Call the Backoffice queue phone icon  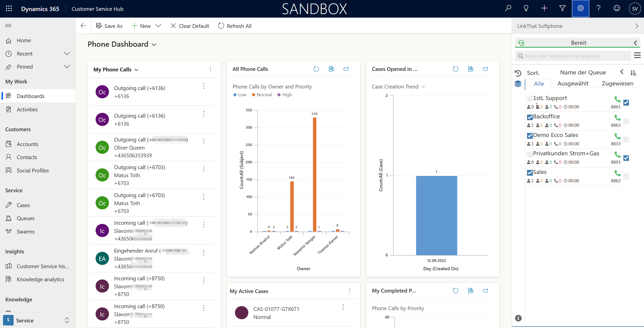617,117
